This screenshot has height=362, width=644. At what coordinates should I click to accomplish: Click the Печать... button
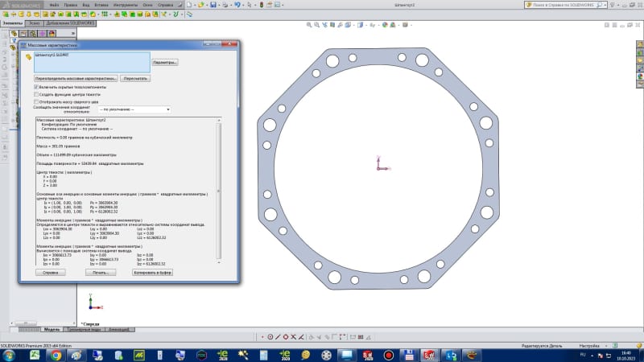click(101, 273)
